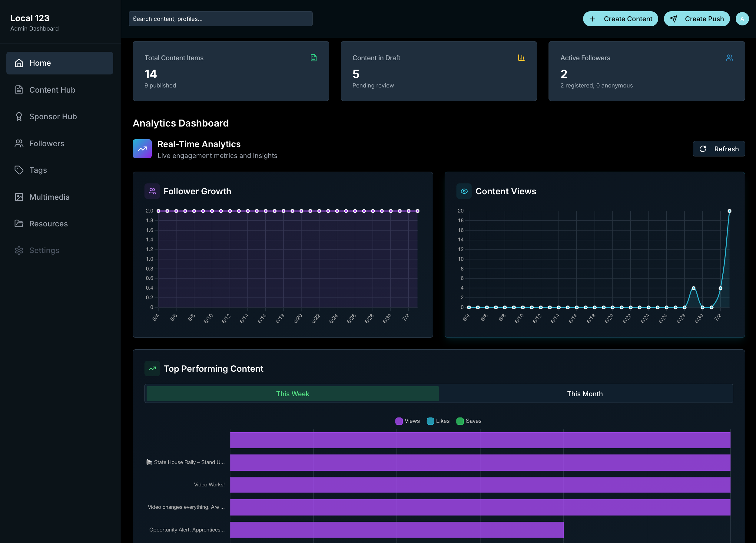
Task: Open Settings via the gear icon
Action: click(19, 251)
